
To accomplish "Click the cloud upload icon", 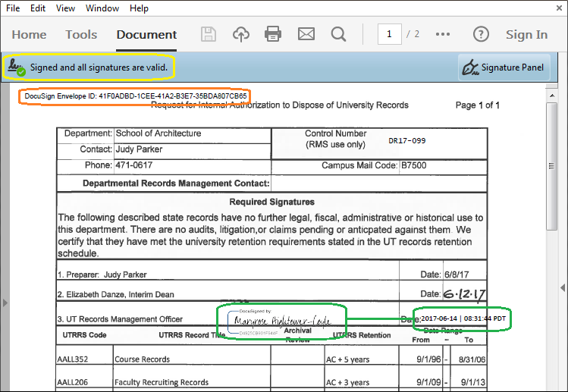I will click(x=241, y=34).
